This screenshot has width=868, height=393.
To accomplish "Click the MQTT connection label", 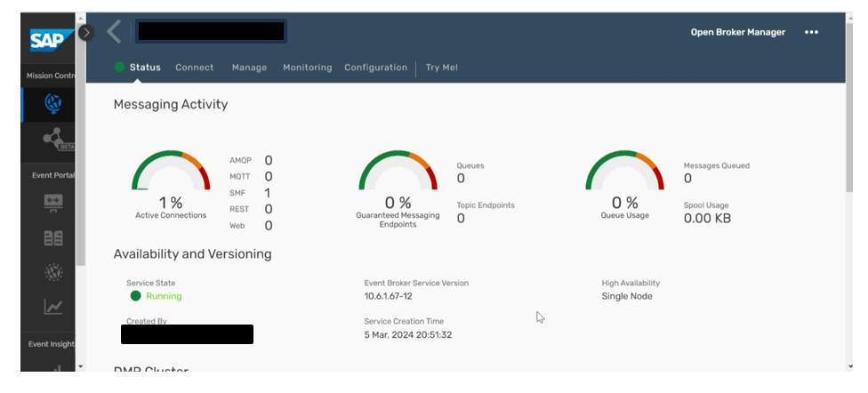I will click(x=240, y=177).
